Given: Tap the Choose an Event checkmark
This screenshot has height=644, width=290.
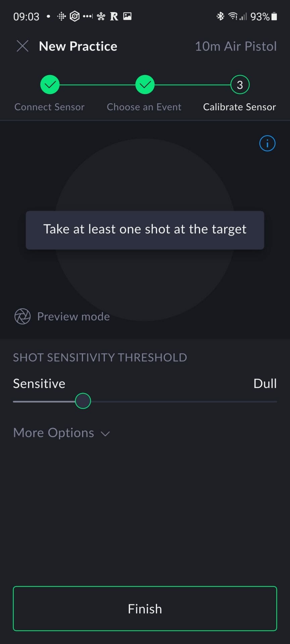Looking at the screenshot, I should coord(145,85).
